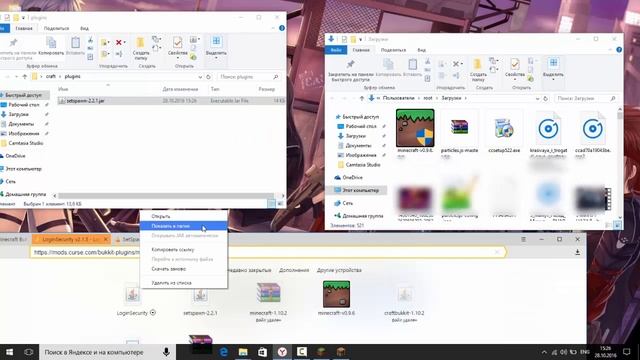Click Вставить clipboard icon in plugins window
640x360 pixels.
[x=75, y=46]
